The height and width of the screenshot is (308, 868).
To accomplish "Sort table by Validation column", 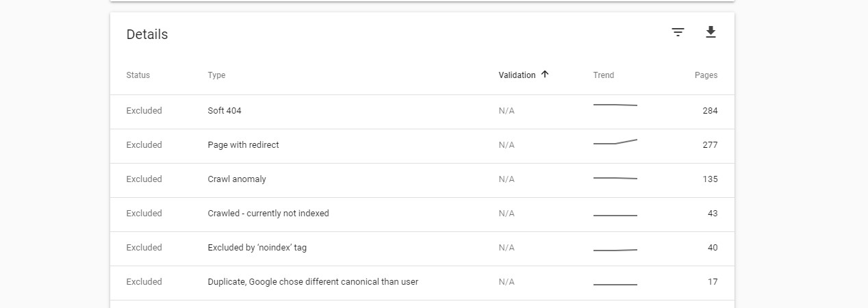I will click(x=517, y=75).
